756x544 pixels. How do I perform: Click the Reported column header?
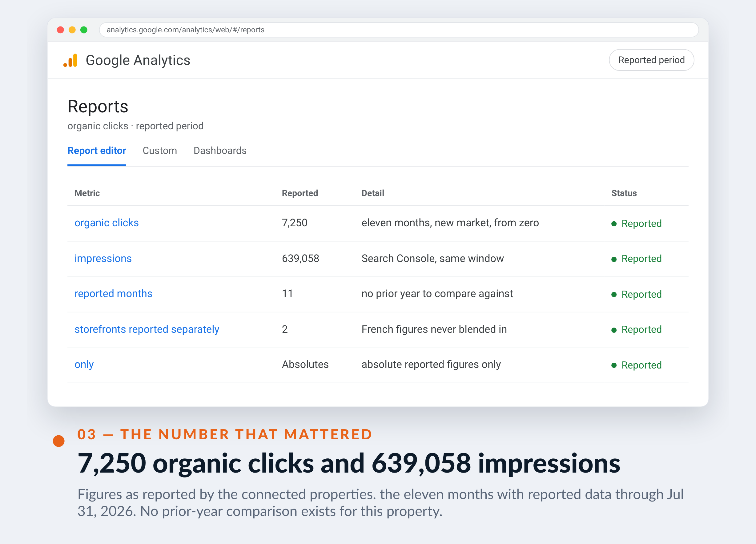(300, 193)
